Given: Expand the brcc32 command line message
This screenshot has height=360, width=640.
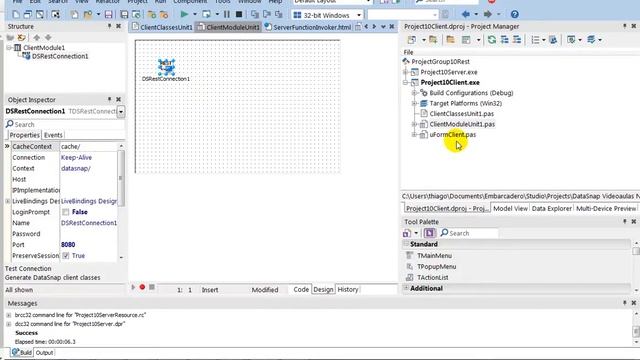Looking at the screenshot, I should coord(9,315).
